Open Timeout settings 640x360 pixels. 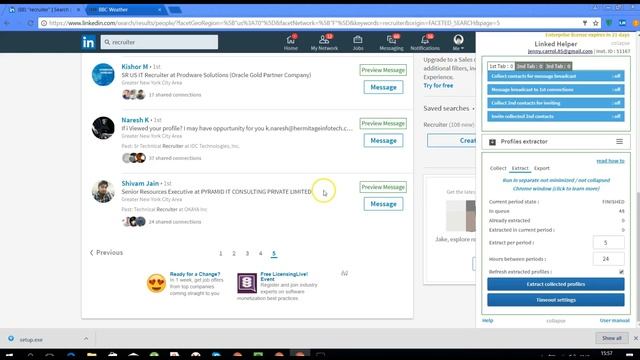[x=556, y=300]
